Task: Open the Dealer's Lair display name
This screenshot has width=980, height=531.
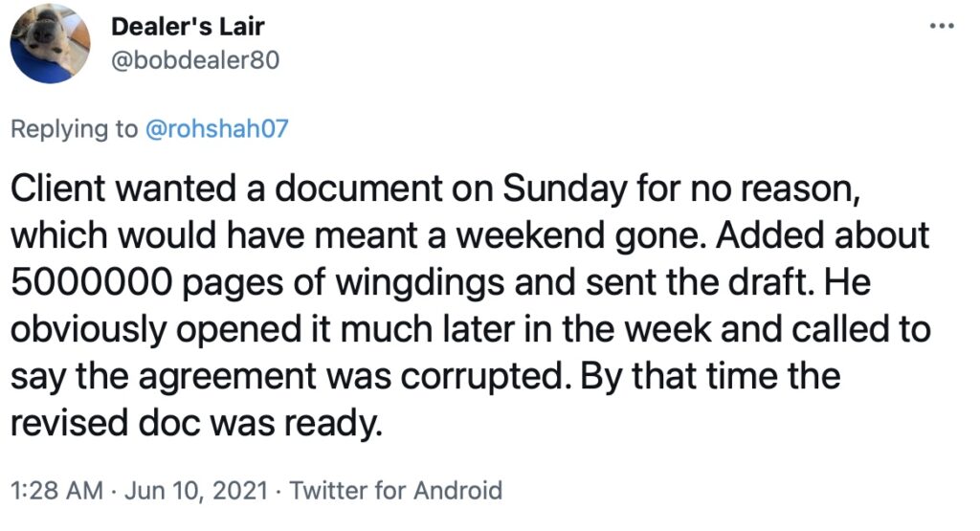Action: click(x=188, y=26)
